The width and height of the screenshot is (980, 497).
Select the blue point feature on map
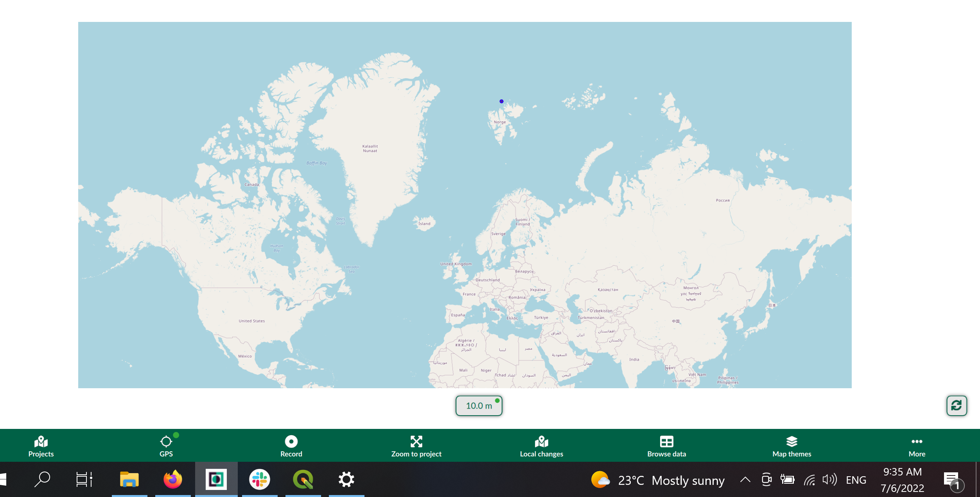point(501,101)
